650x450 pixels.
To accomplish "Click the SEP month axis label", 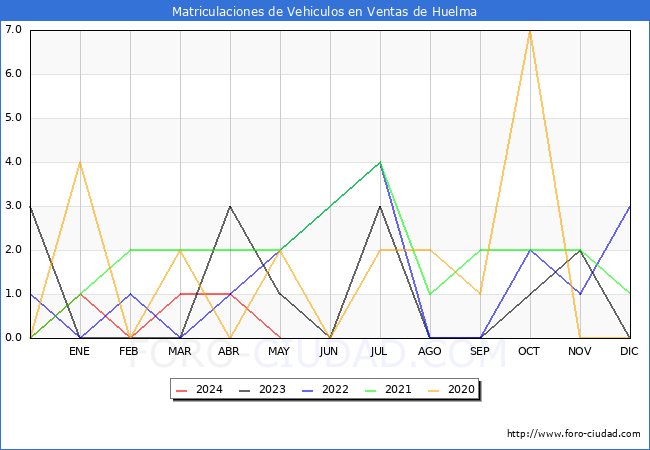I will click(x=480, y=351).
